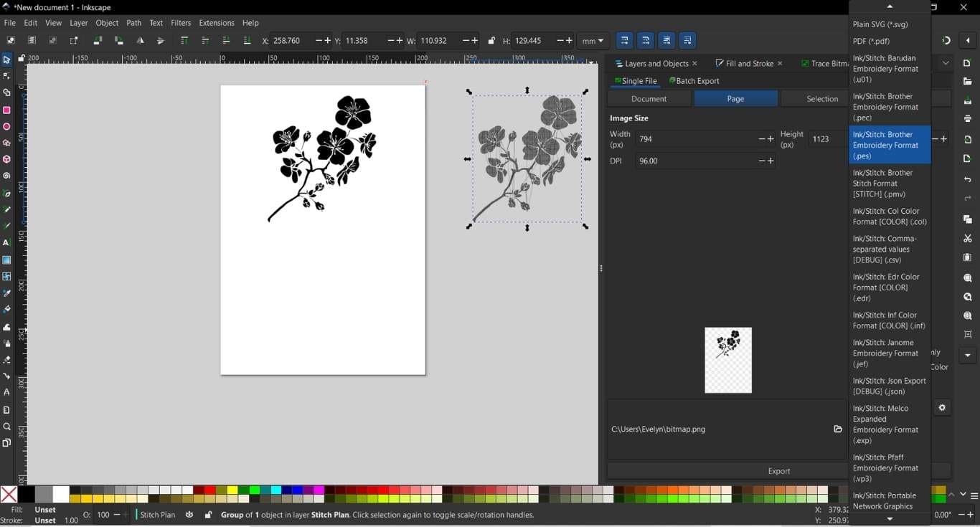The height and width of the screenshot is (527, 980).
Task: Select the Calligraphy tool
Action: pos(6,226)
